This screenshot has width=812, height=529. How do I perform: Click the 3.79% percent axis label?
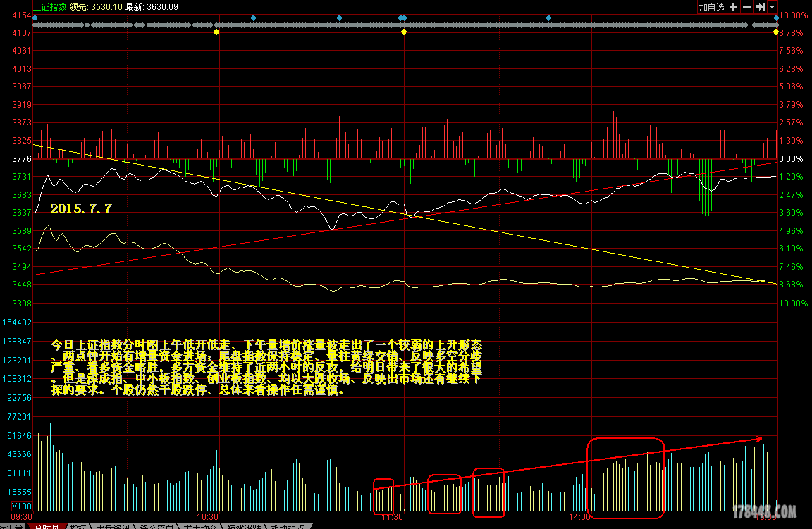pyautogui.click(x=792, y=104)
